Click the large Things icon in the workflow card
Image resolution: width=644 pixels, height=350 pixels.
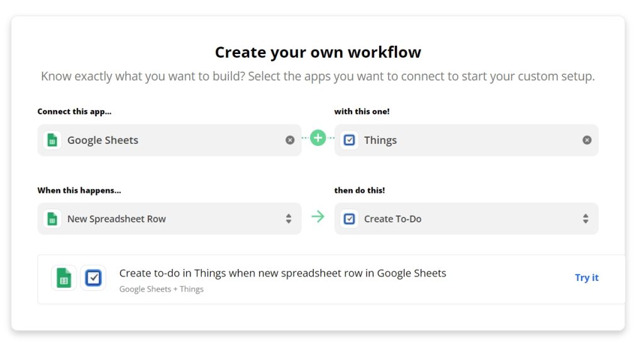tap(93, 278)
